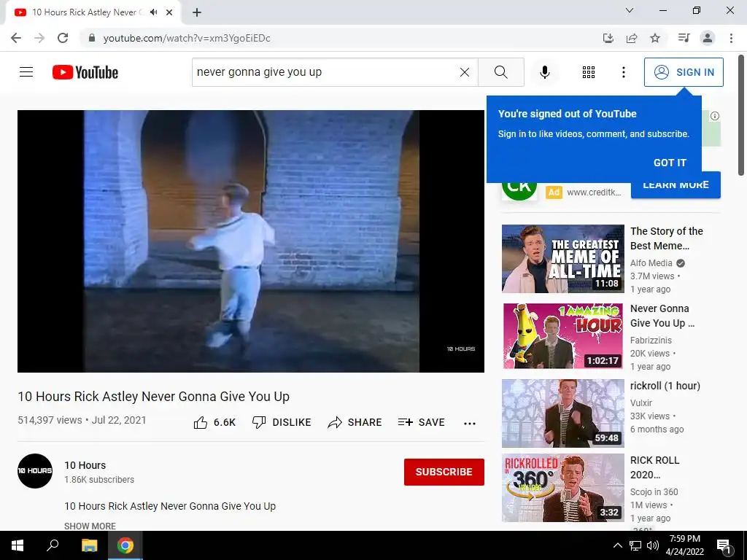
Task: Expand description with SHOW MORE
Action: click(90, 526)
